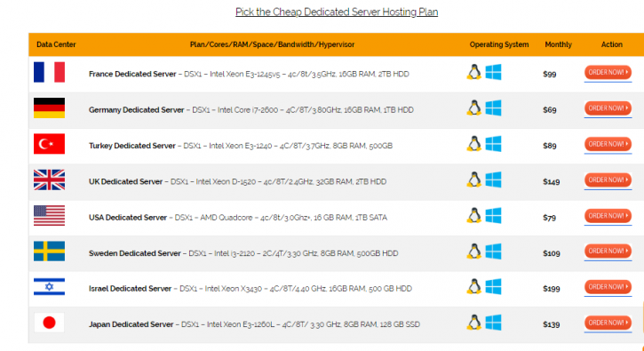Click the $139 monthly price

(552, 324)
